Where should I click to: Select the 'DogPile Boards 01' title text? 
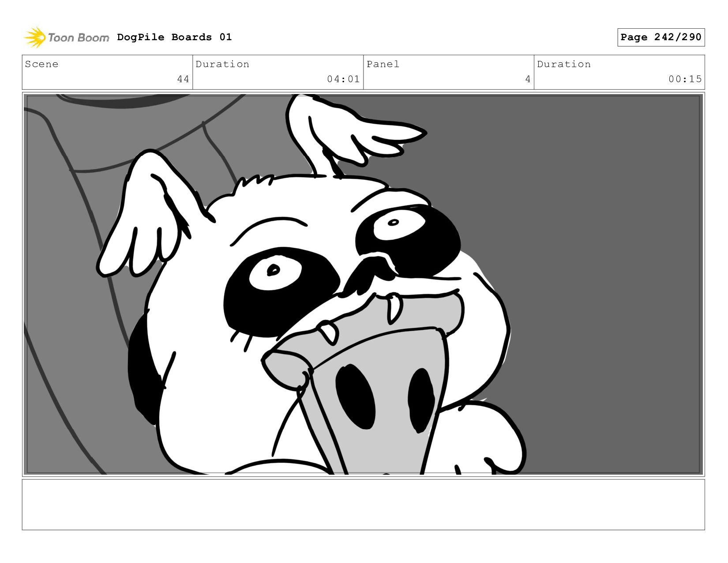(x=174, y=37)
